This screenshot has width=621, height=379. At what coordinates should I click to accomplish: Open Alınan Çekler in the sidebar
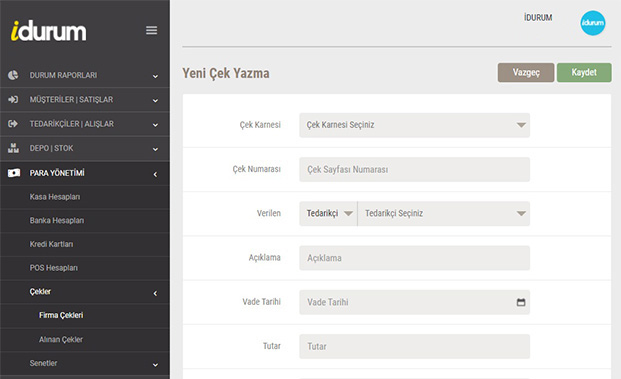point(61,339)
